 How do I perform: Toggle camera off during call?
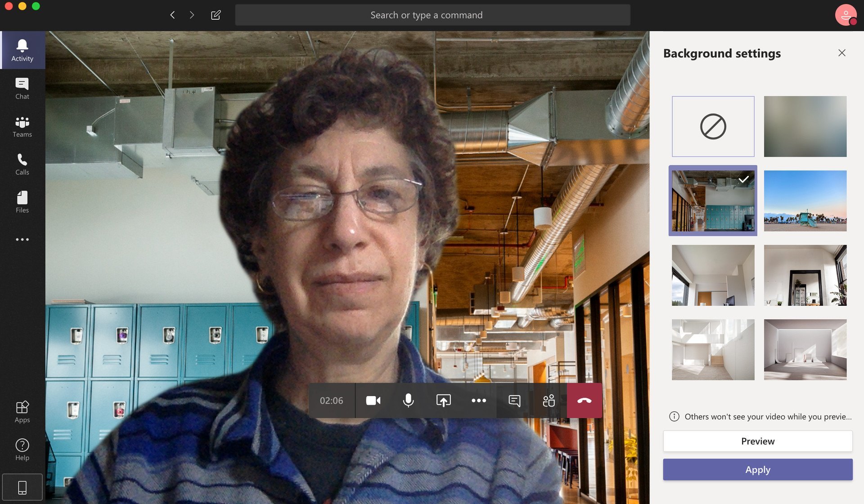coord(372,400)
